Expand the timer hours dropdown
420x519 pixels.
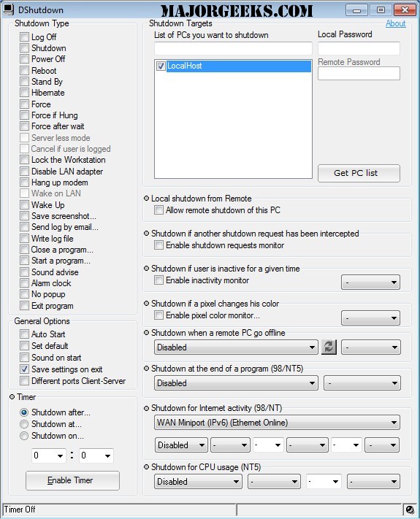tap(48, 455)
